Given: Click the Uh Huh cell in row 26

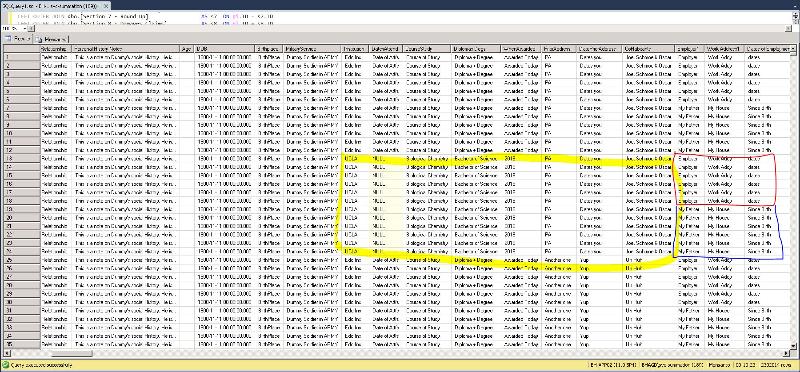Looking at the screenshot, I should [x=648, y=268].
